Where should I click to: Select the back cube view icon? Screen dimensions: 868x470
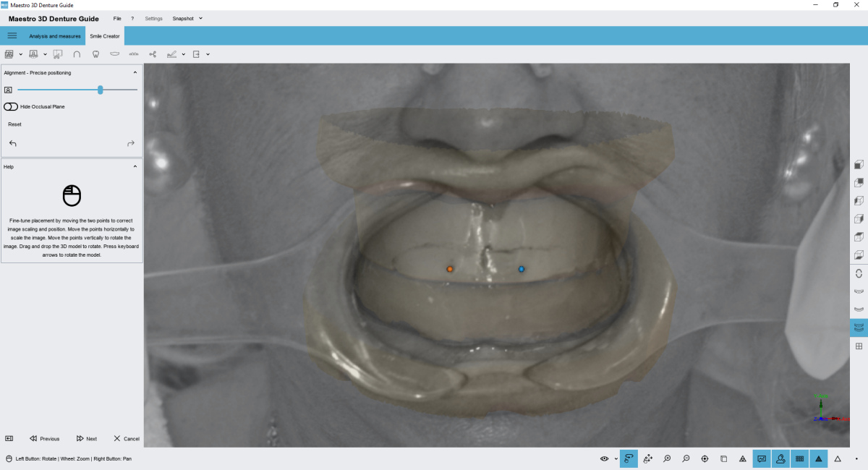click(859, 183)
